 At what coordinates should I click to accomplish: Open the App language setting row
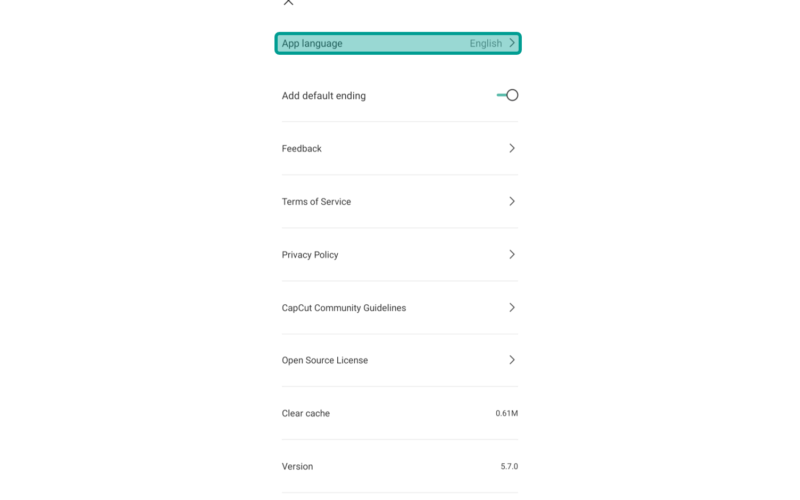coord(398,43)
